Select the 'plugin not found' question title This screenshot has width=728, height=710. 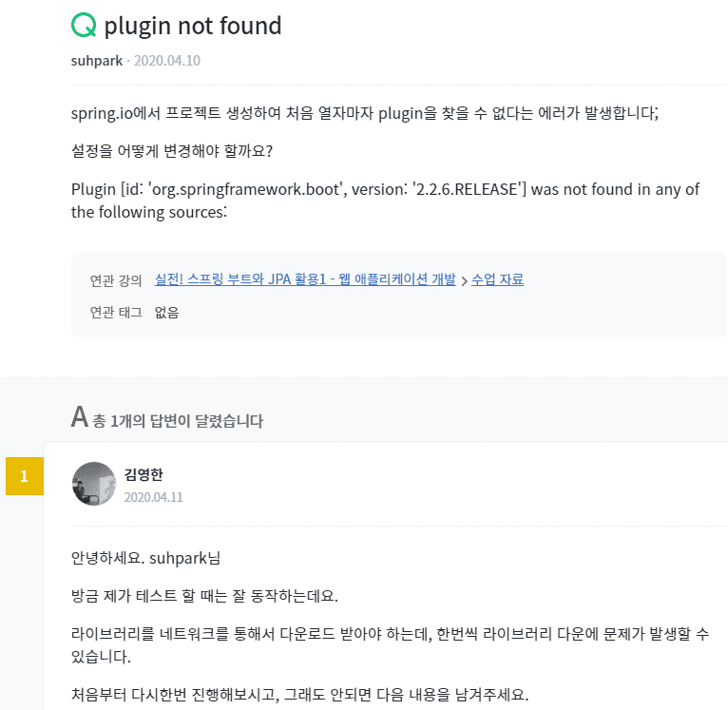193,26
